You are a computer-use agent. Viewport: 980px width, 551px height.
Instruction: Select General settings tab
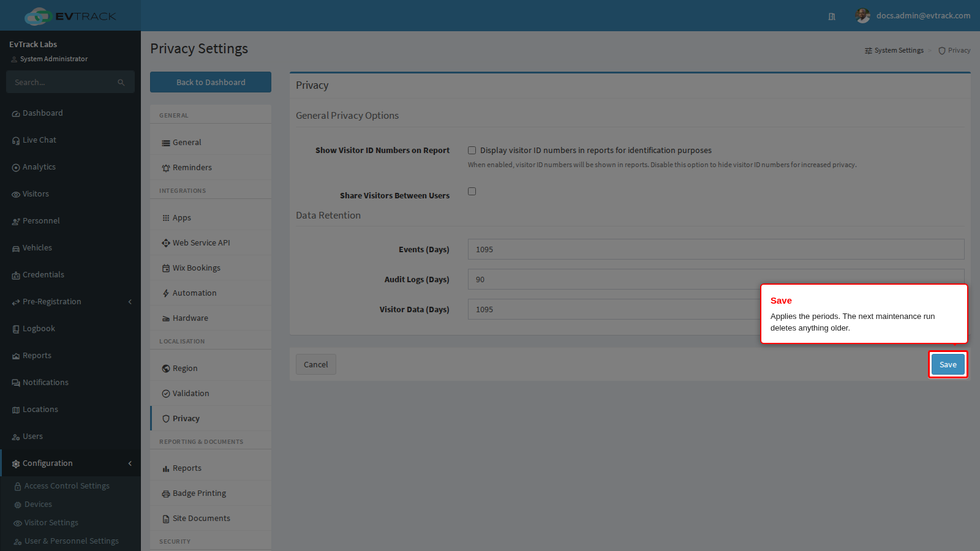[211, 143]
